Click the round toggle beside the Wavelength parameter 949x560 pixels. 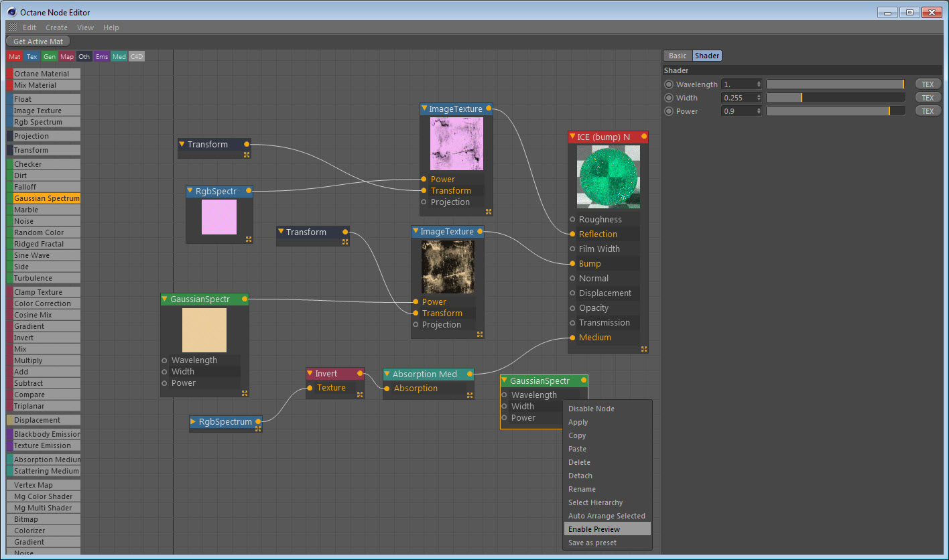click(x=669, y=84)
